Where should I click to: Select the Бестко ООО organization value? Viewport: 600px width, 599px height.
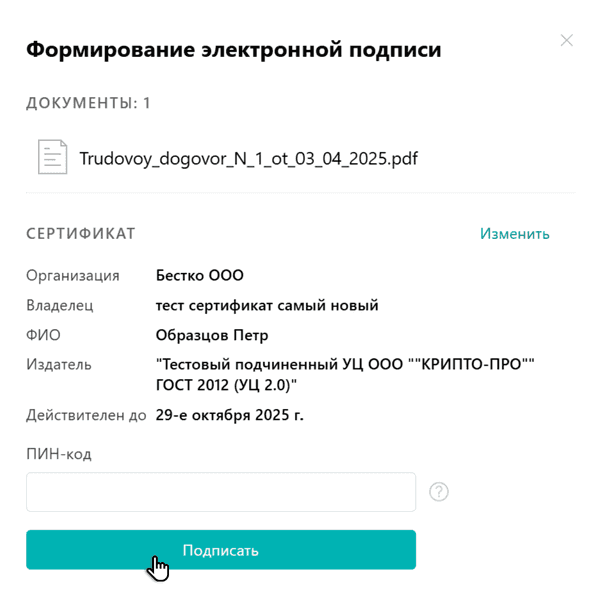click(200, 276)
